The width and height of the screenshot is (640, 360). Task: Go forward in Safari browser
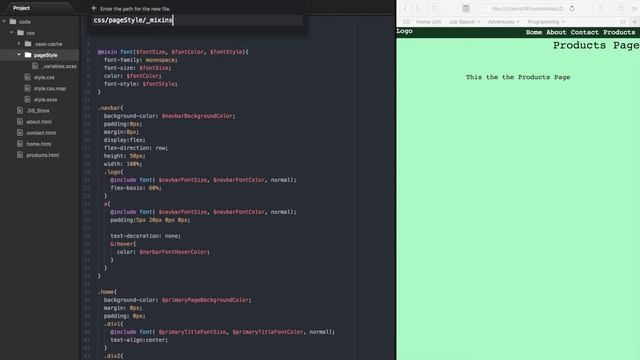point(418,9)
